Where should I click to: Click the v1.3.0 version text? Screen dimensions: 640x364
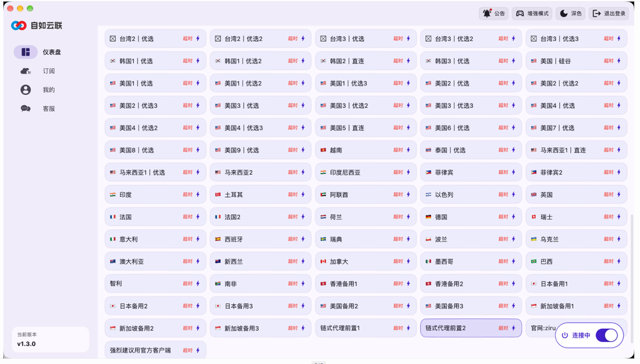(26, 344)
